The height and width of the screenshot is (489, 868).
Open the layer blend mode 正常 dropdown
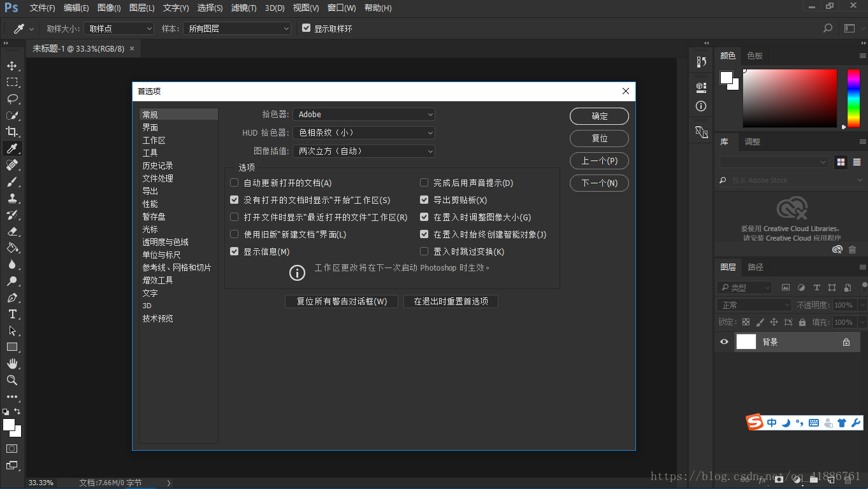coord(755,305)
